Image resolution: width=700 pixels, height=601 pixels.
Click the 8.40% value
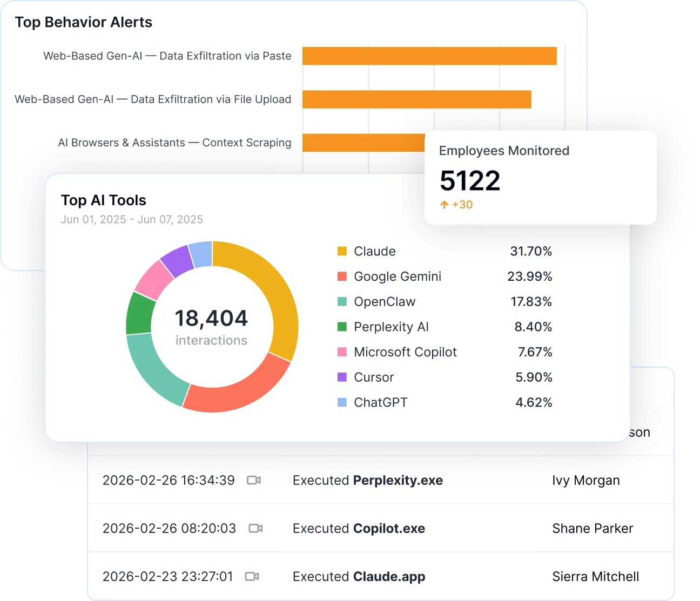pyautogui.click(x=533, y=327)
